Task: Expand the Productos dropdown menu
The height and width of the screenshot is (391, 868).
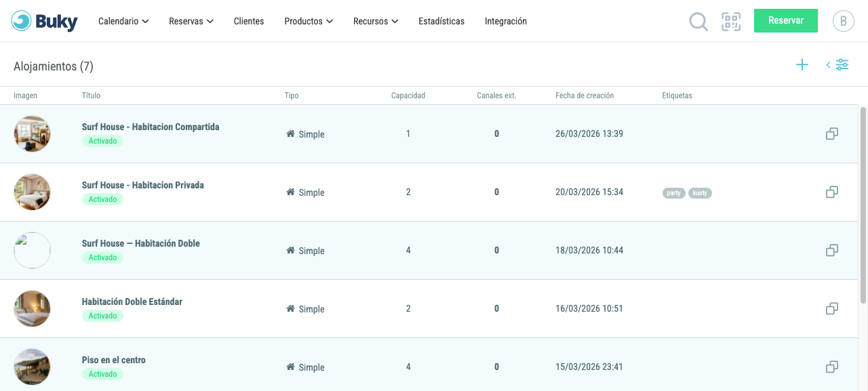Action: (309, 21)
